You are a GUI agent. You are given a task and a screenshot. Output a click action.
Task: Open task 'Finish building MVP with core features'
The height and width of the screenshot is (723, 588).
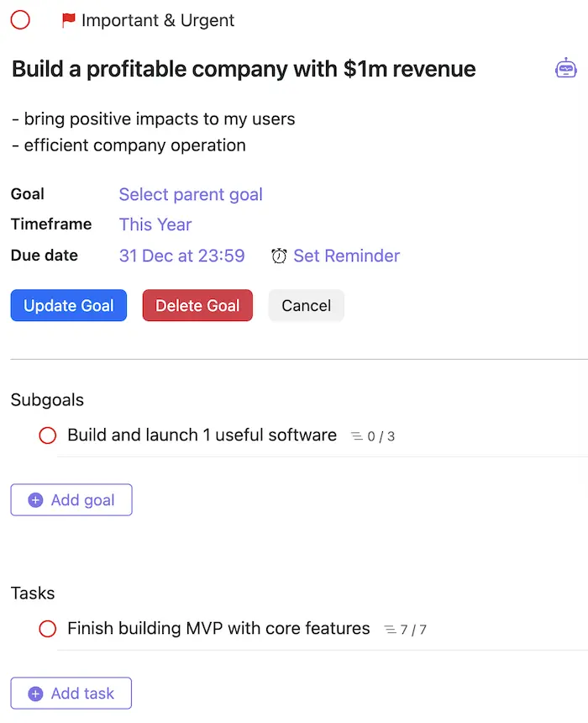tap(217, 628)
